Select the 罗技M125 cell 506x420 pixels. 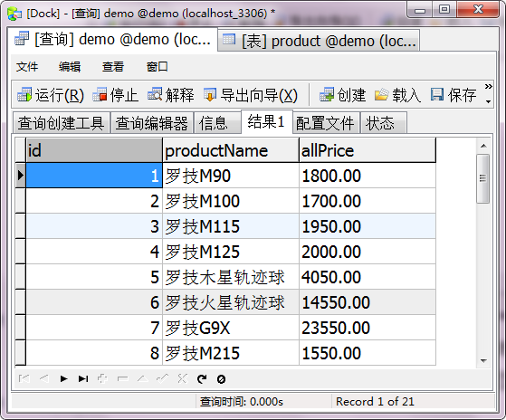tap(231, 252)
